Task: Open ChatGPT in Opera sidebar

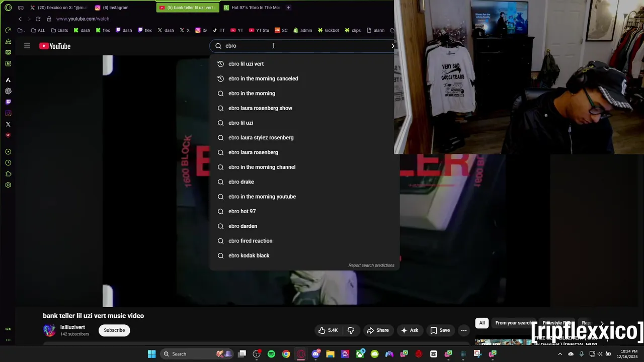Action: click(x=8, y=91)
